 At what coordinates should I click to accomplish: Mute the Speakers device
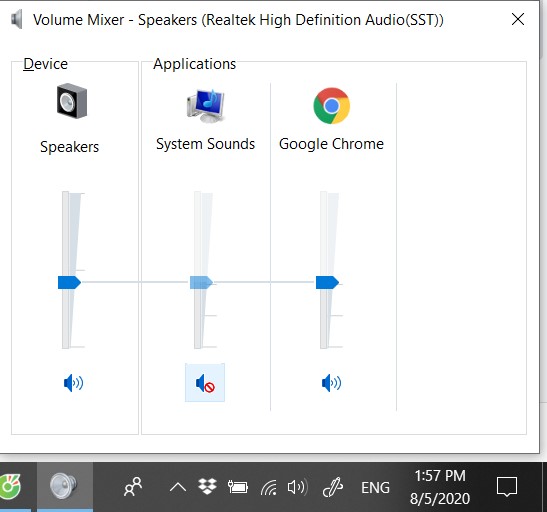73,383
